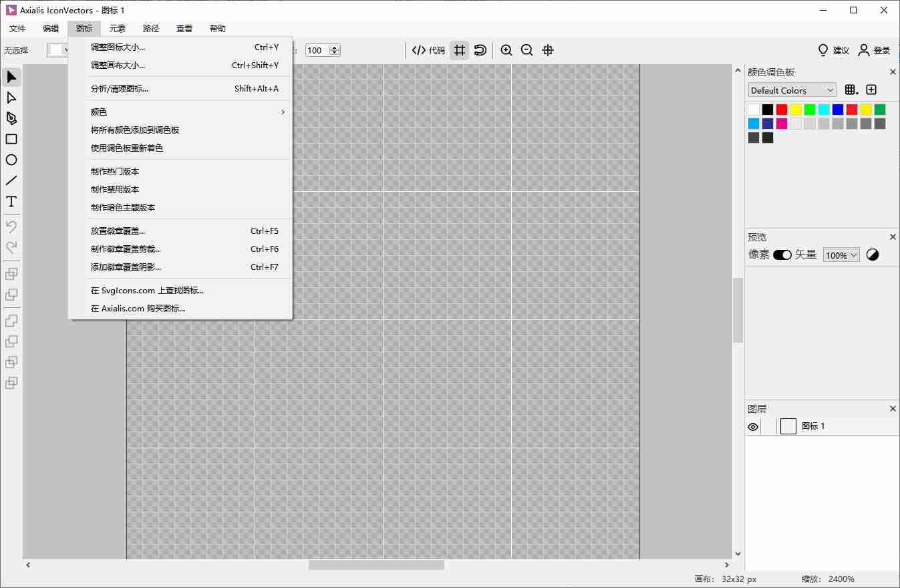The image size is (900, 588).
Task: Open the SVG code view
Action: point(428,49)
